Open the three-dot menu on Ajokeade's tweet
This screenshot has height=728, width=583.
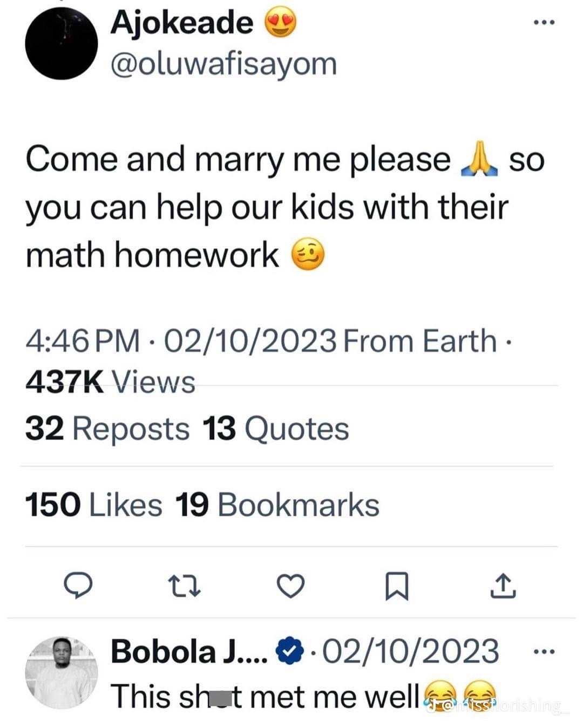pyautogui.click(x=544, y=23)
